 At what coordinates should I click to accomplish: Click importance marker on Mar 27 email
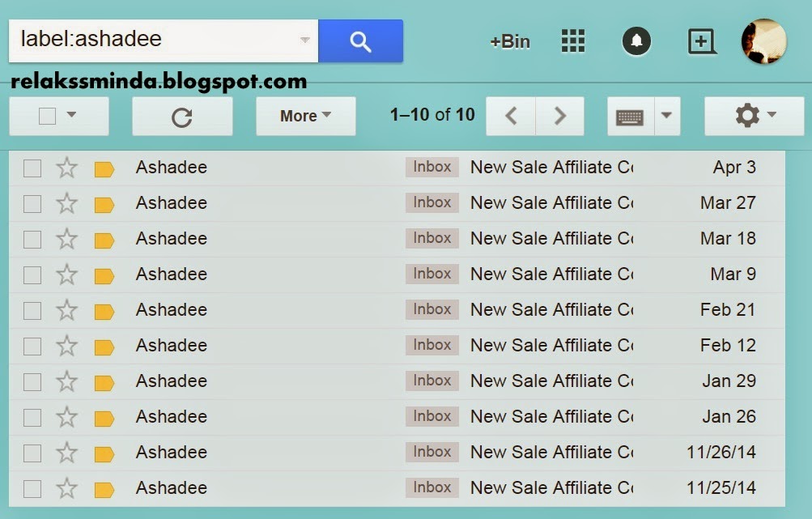tap(104, 205)
